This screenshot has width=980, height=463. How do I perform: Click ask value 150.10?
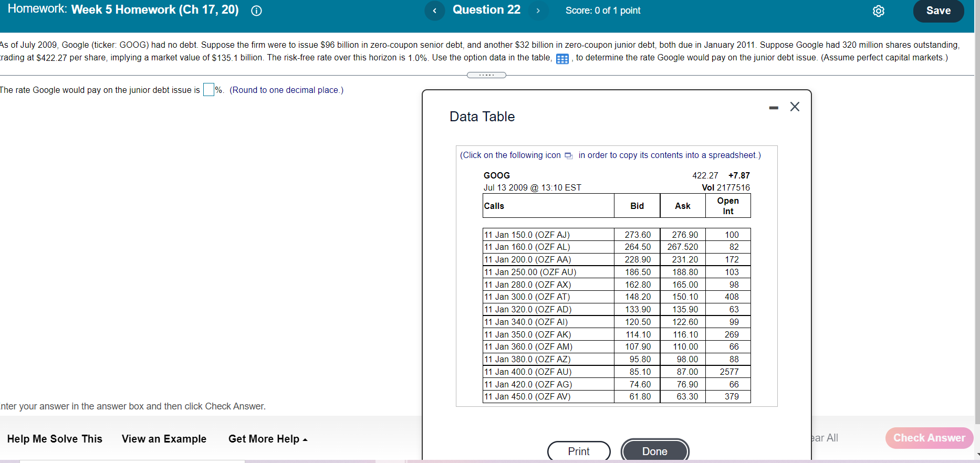[685, 297]
